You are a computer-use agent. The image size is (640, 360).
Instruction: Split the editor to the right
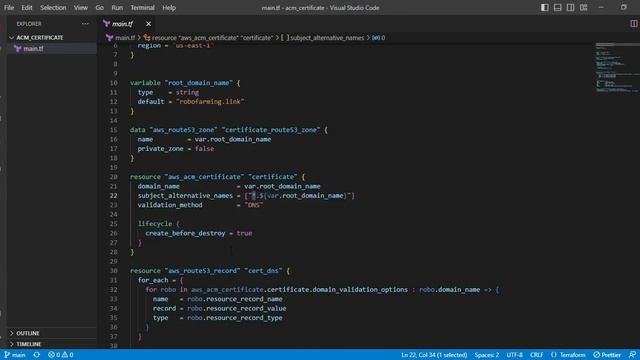pos(633,24)
